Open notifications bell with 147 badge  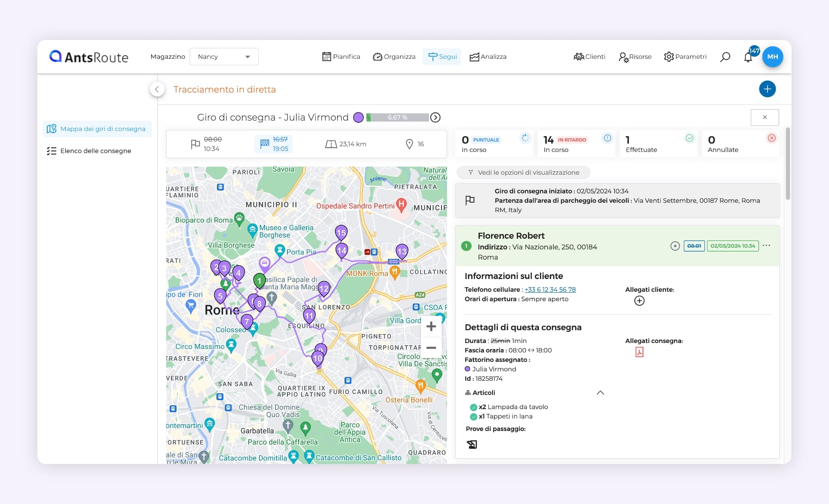point(749,57)
